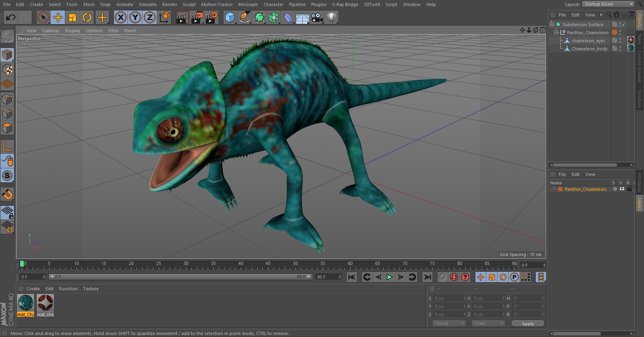Select the first chameleon material thumbnail

click(x=26, y=303)
